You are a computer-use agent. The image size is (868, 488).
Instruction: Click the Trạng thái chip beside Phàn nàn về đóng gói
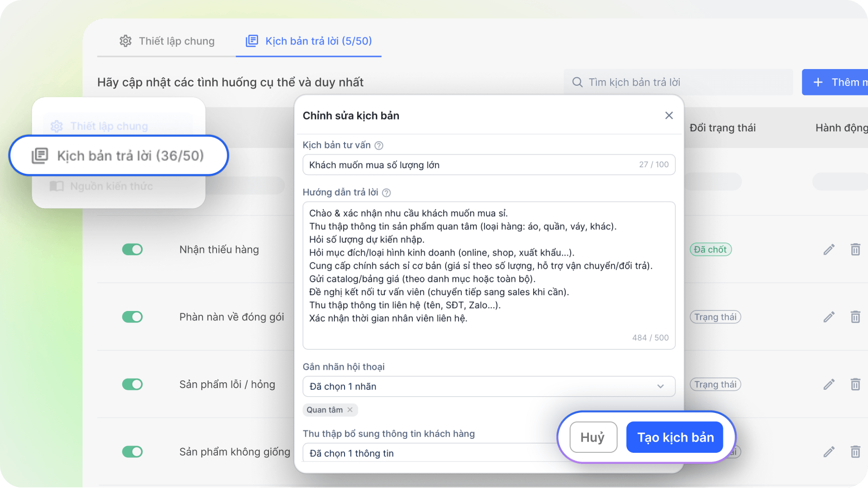(x=715, y=317)
